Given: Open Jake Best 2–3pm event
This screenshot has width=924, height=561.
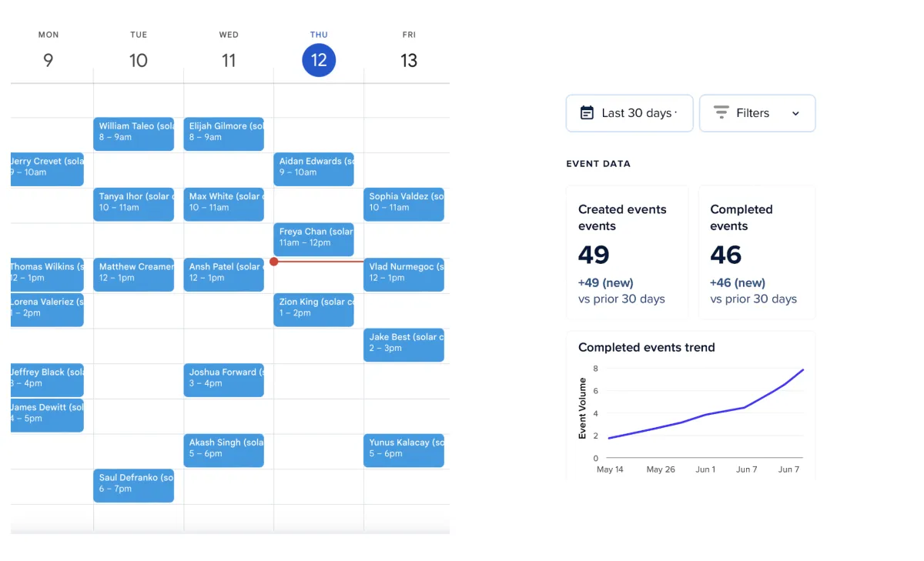Looking at the screenshot, I should [x=404, y=346].
